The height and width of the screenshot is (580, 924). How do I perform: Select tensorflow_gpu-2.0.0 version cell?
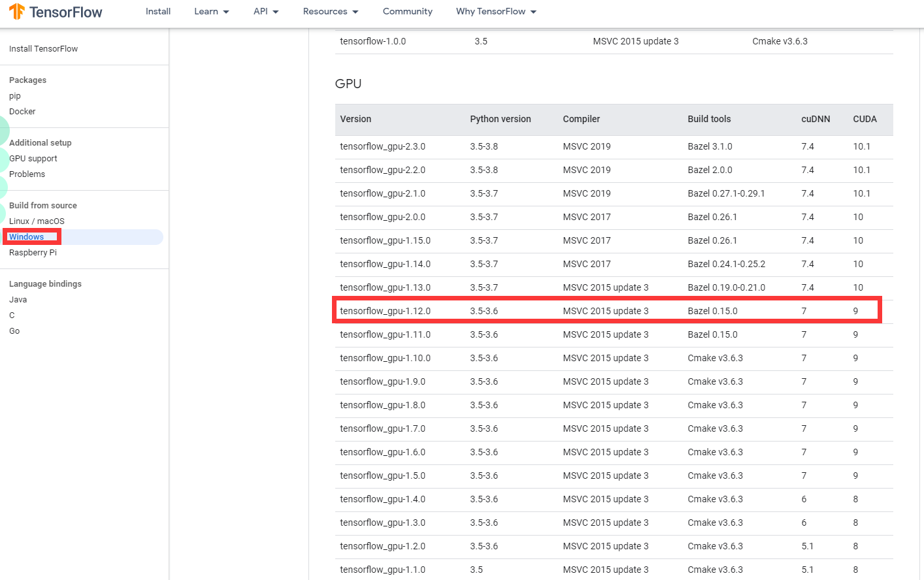pyautogui.click(x=383, y=217)
